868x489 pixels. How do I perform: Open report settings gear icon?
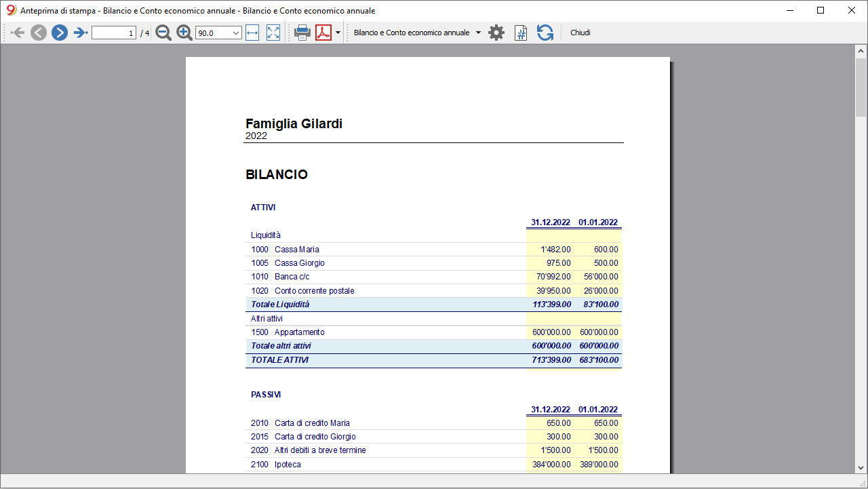[496, 33]
